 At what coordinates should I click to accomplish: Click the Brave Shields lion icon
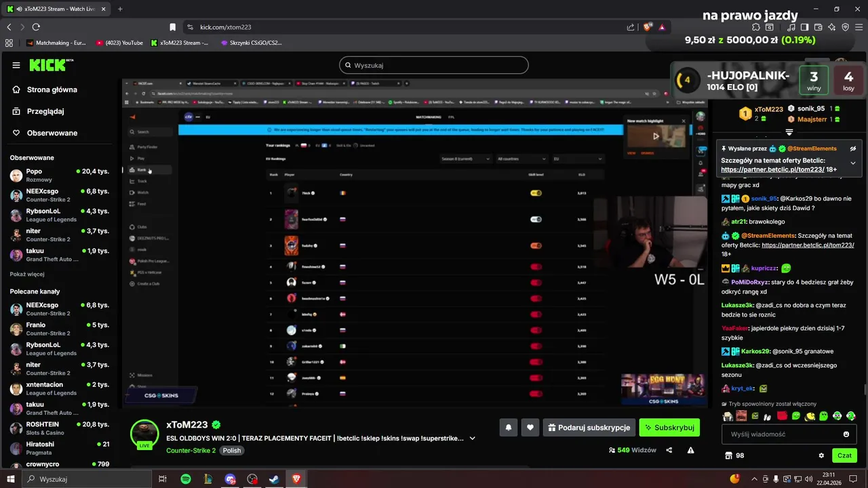[648, 27]
